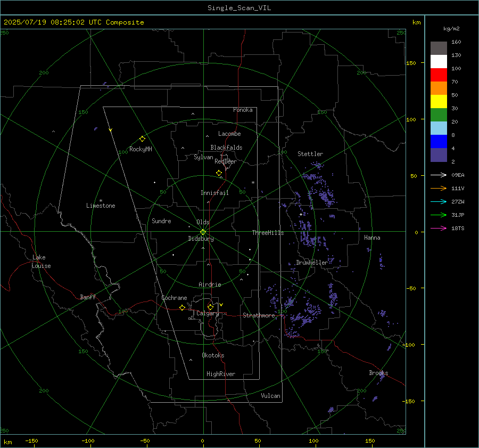Screen dimensions: 479x448
Task: Click the yellow diamond at the radar center
Action: (x=203, y=232)
